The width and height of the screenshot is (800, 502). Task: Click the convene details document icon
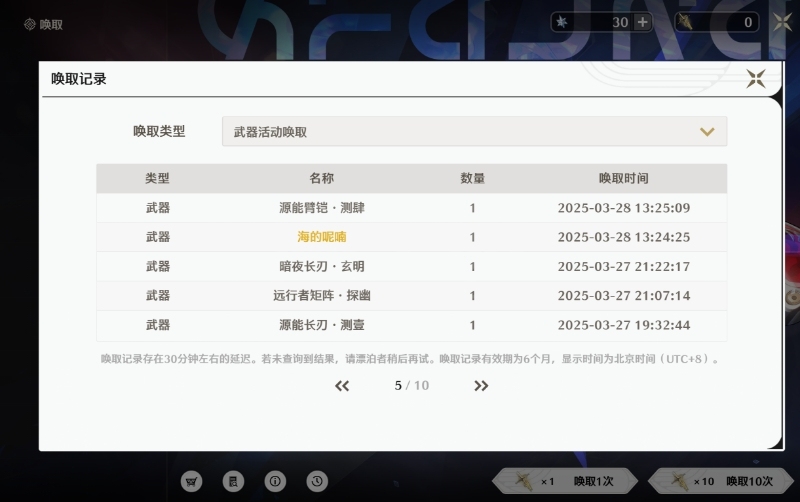click(233, 481)
